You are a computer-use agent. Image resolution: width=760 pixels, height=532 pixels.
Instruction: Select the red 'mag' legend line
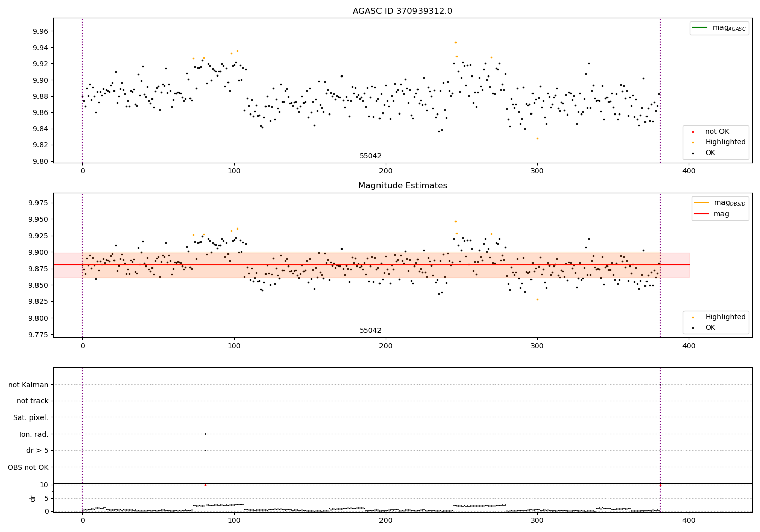pos(701,214)
